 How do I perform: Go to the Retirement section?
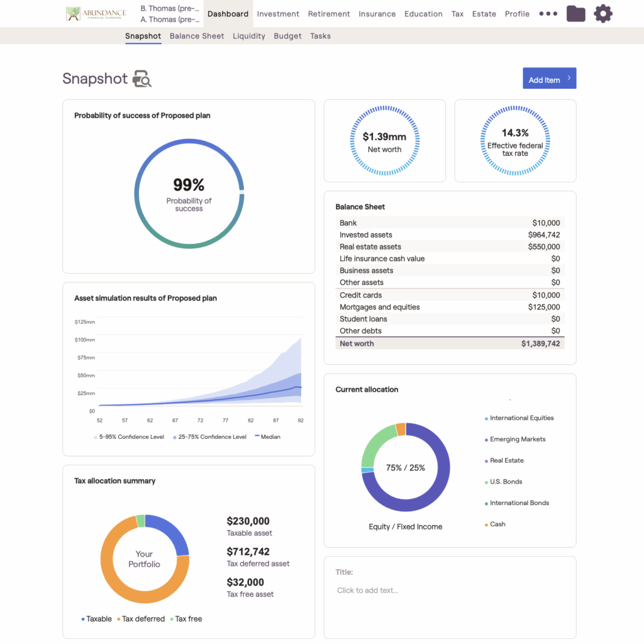[329, 14]
